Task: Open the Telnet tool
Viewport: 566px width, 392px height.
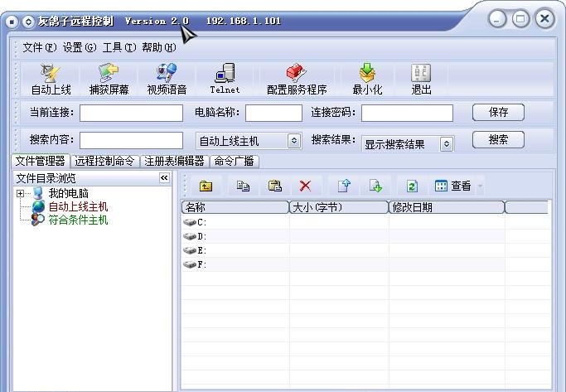Action: pyautogui.click(x=225, y=80)
